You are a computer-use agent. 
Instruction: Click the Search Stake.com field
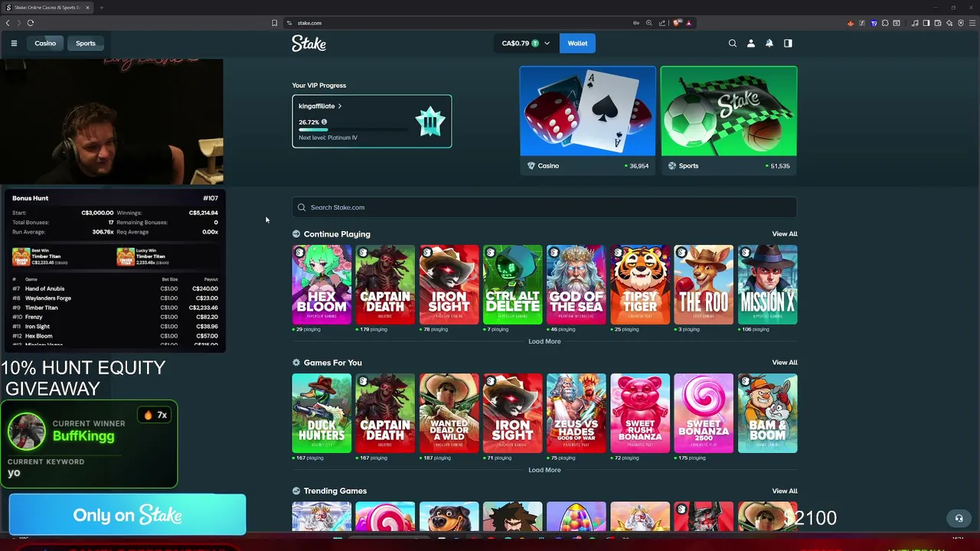(544, 207)
